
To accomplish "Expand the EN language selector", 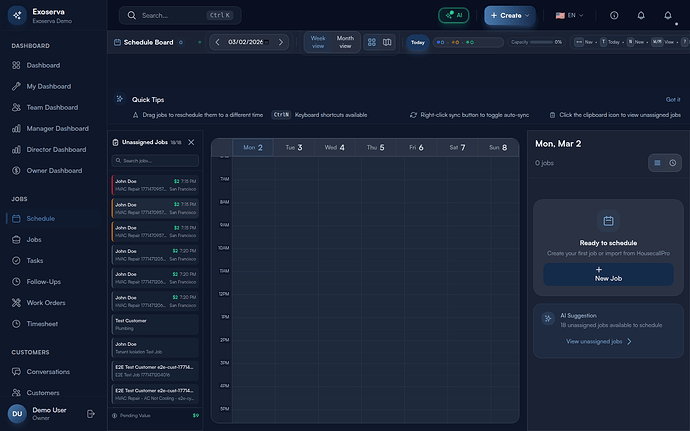I will [x=570, y=16].
